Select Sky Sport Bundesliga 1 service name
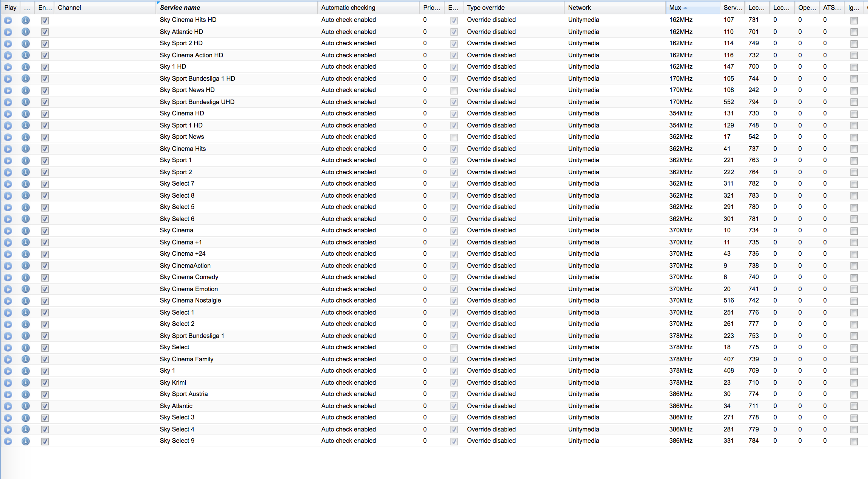Viewport: 868px width, 479px height. click(x=192, y=336)
